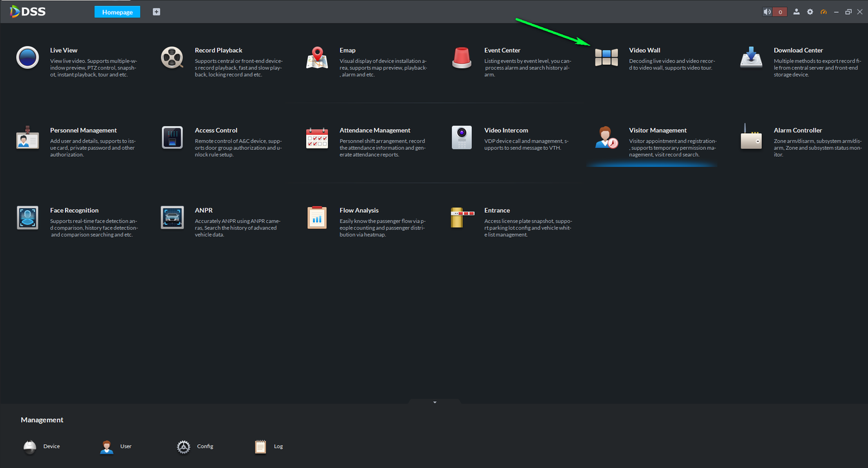Launch the Emap map pin icon
Screen dimensions: 868x468
point(317,57)
